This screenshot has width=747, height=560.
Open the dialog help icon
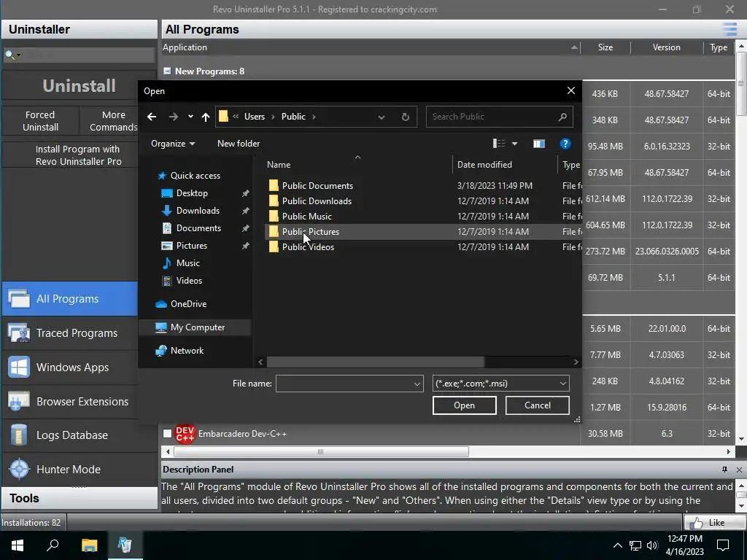[565, 144]
